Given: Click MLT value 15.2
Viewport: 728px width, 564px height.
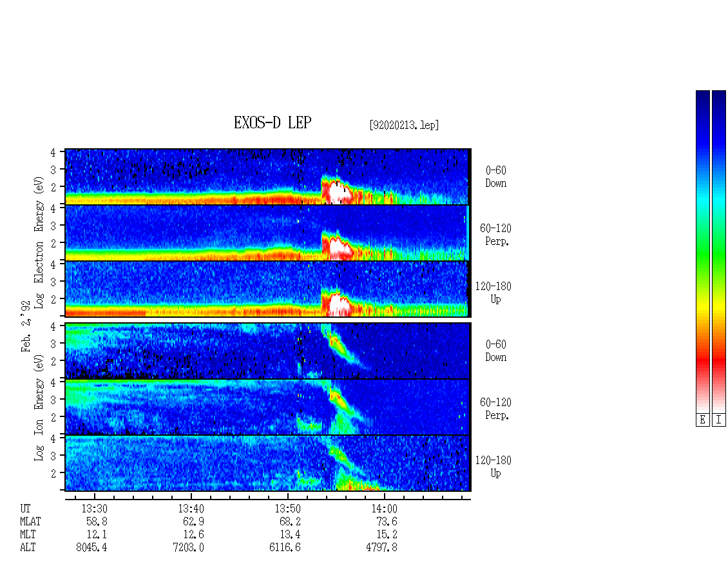Looking at the screenshot, I should tap(387, 534).
